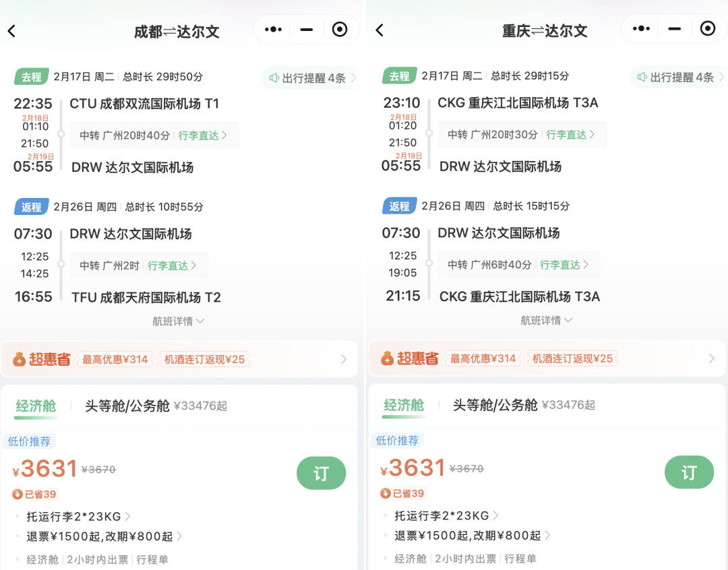The width and height of the screenshot is (728, 570).
Task: Open the more options (…) menu on the Chengdu page
Action: tap(272, 30)
